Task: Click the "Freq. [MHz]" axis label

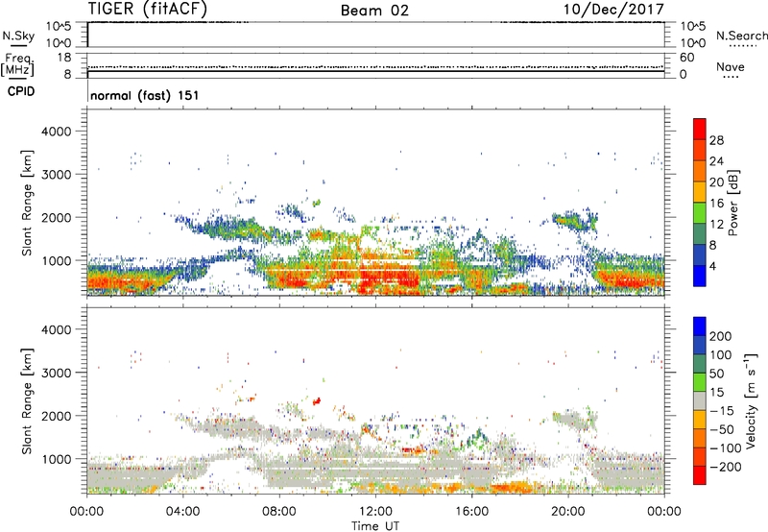Action: point(18,64)
